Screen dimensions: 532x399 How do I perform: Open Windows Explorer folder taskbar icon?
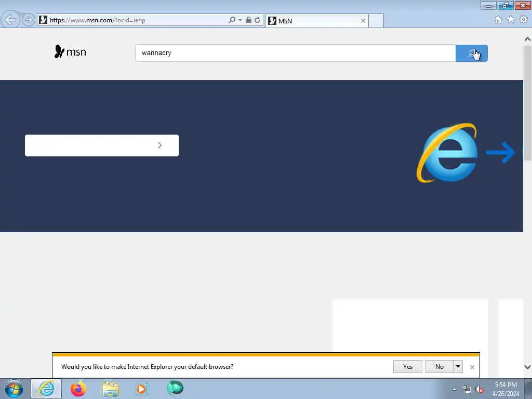click(x=111, y=389)
